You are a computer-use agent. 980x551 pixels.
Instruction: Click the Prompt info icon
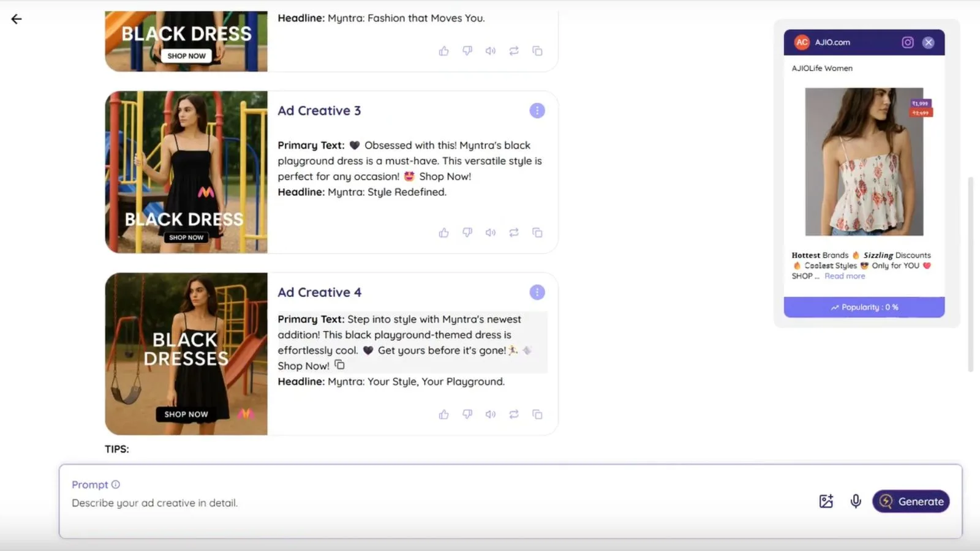[x=116, y=484]
